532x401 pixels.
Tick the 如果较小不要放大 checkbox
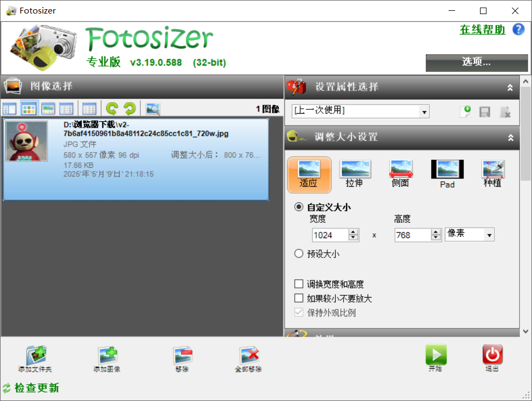click(x=299, y=298)
